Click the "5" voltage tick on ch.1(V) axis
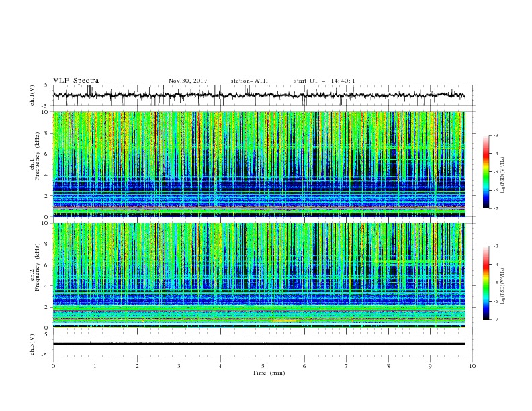 point(46,85)
